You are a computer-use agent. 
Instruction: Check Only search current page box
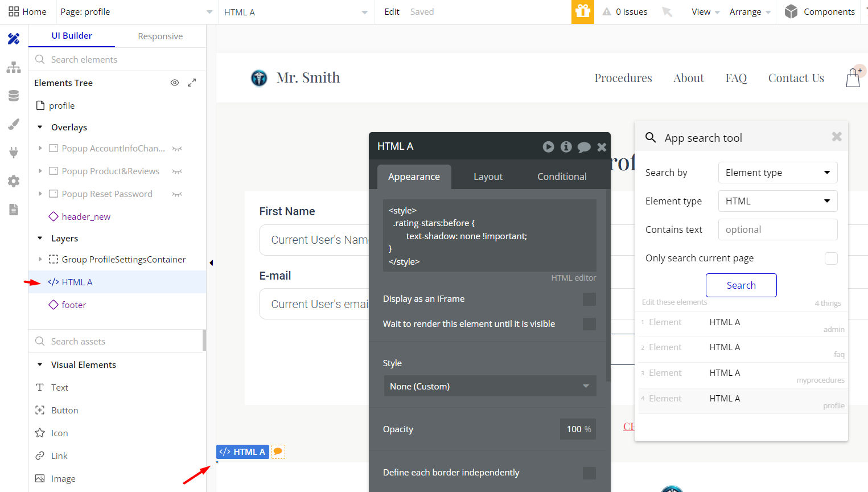(x=831, y=258)
